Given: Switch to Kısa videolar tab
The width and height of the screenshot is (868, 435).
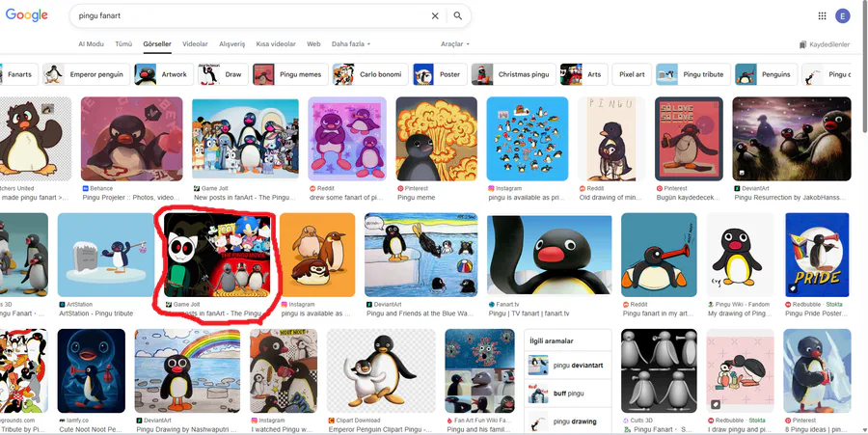Looking at the screenshot, I should (276, 43).
